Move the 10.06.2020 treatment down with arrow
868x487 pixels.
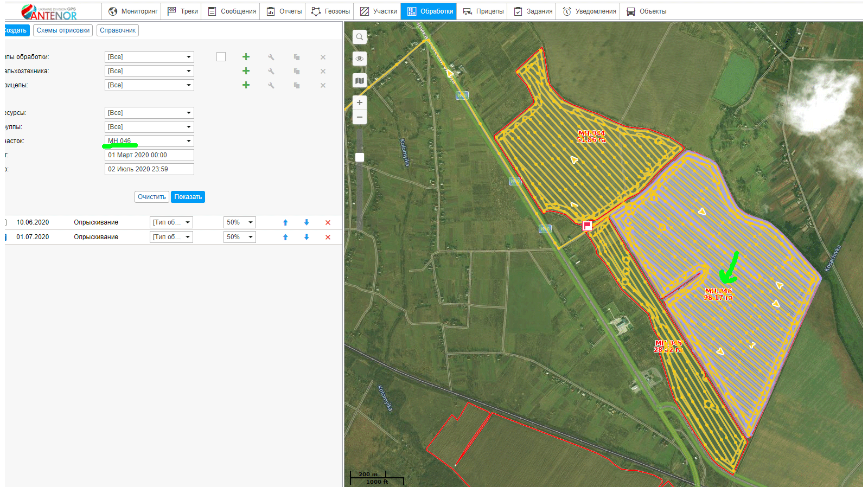307,223
